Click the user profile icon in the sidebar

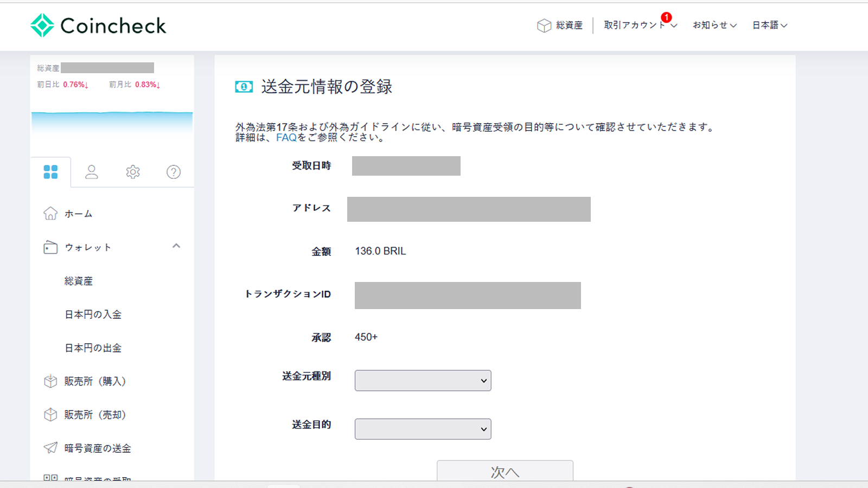[92, 172]
